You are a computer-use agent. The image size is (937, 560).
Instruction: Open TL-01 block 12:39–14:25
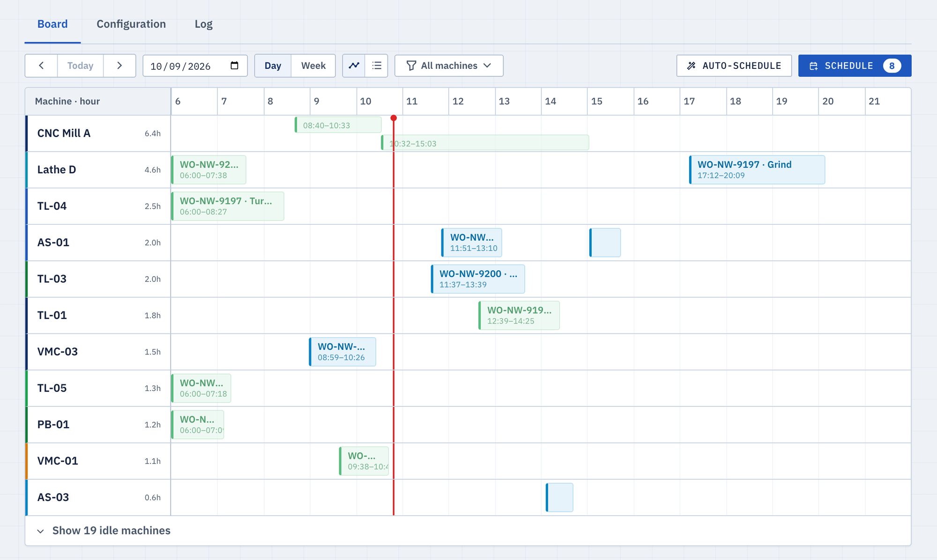(x=519, y=316)
